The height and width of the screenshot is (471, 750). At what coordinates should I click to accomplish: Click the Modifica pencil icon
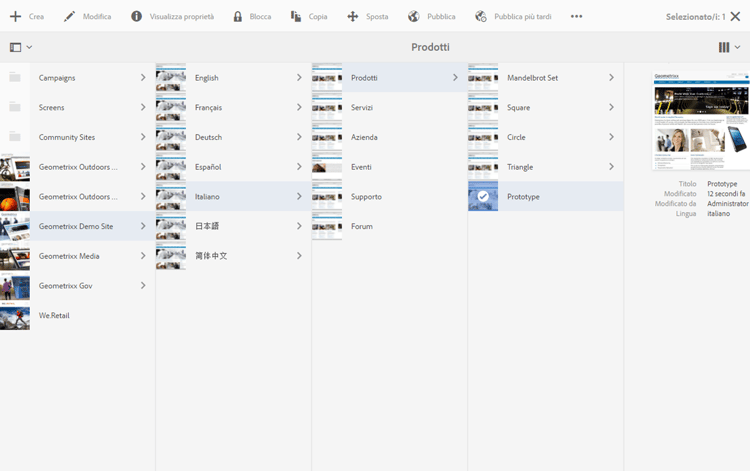point(69,16)
